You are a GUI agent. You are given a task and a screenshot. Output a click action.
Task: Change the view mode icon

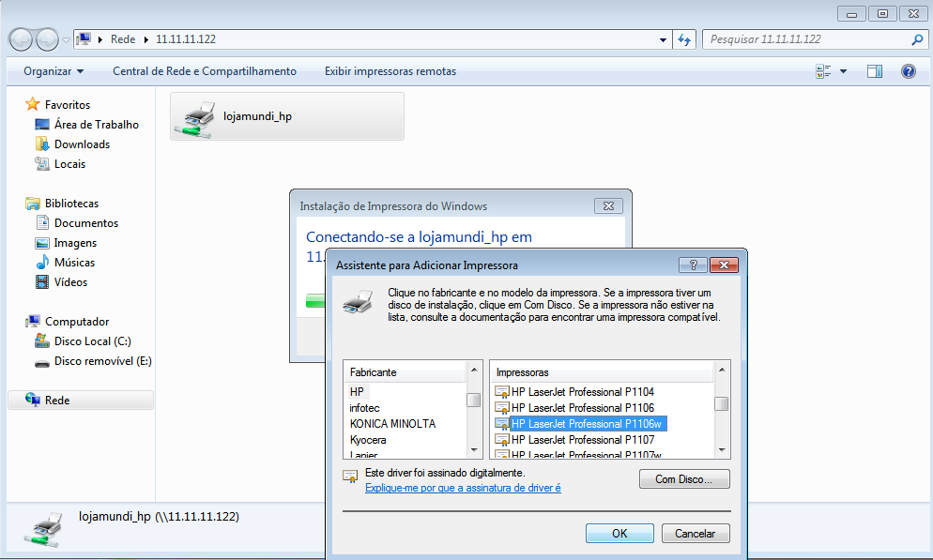(823, 71)
